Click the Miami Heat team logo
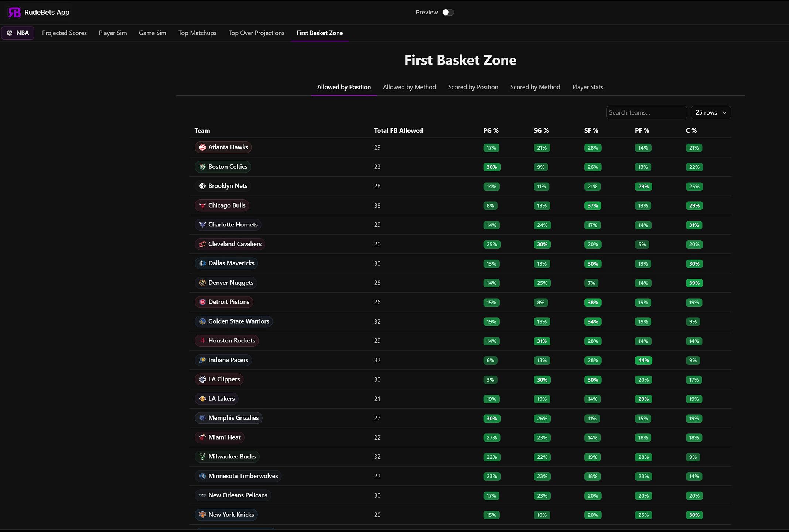This screenshot has height=532, width=789. pos(202,437)
